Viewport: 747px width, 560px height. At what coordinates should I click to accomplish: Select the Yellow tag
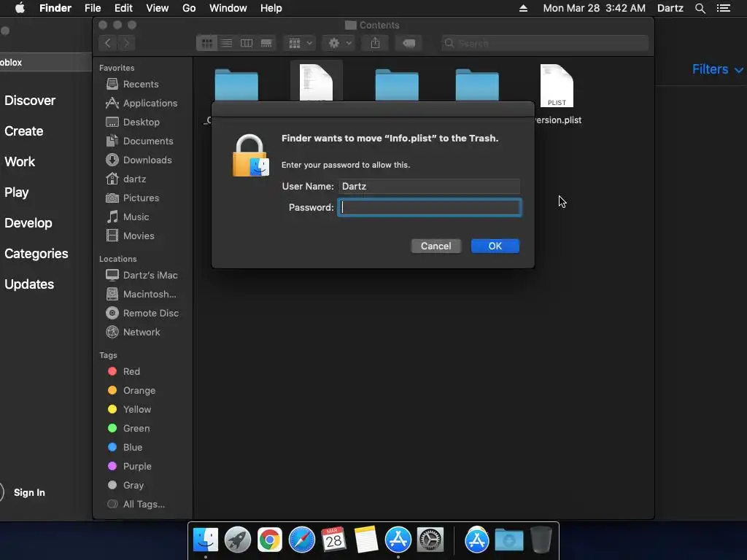129,410
